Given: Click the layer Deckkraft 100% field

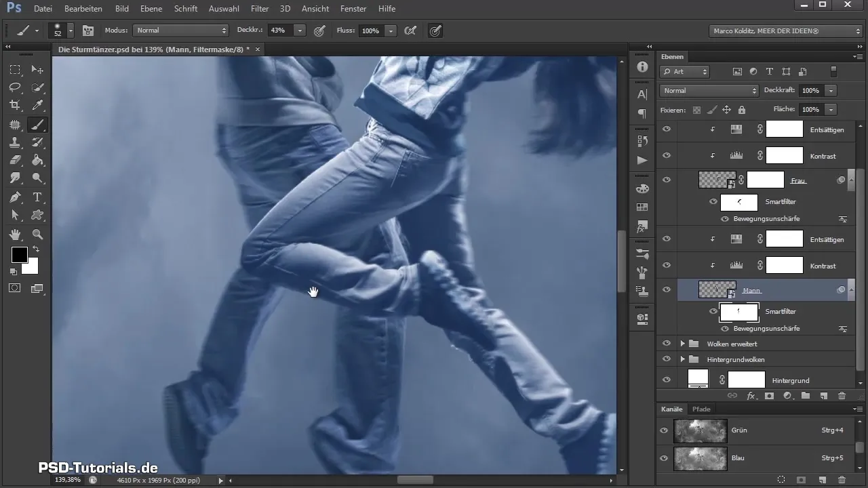Looking at the screenshot, I should (x=810, y=90).
